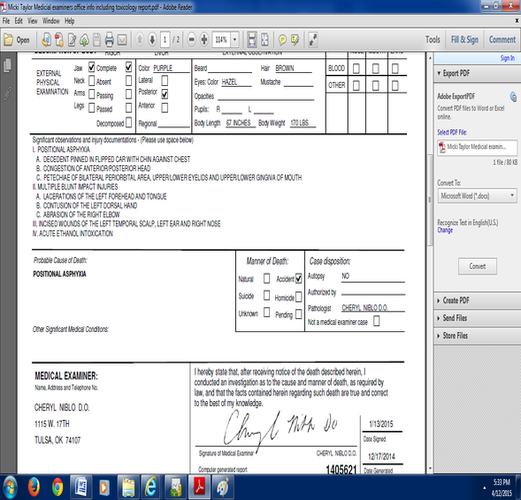
Task: Select the fit one full page icon
Action: (265, 40)
